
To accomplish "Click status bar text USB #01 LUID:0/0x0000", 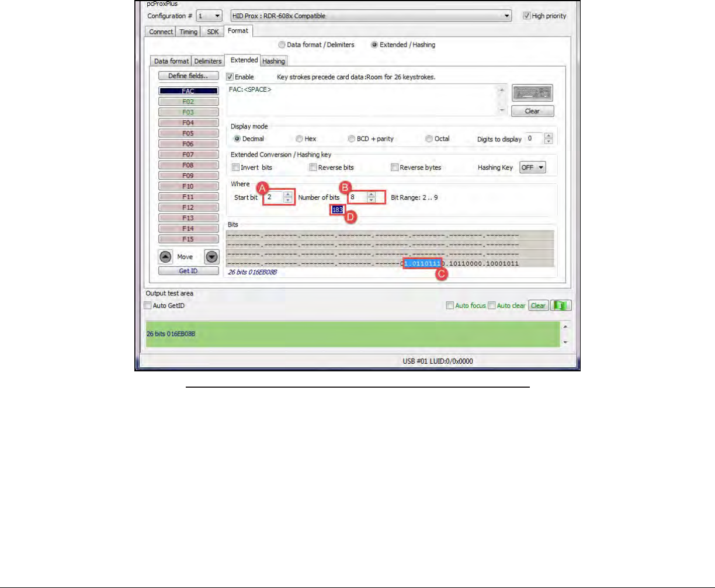I will click(x=438, y=361).
